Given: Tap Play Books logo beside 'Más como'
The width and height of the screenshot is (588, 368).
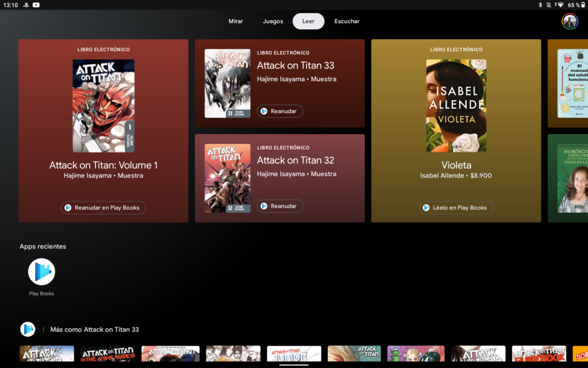Looking at the screenshot, I should click(28, 329).
